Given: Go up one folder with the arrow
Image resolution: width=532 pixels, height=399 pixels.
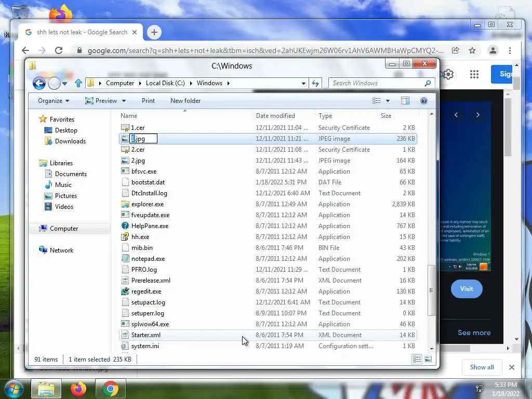Looking at the screenshot, I should (78, 83).
